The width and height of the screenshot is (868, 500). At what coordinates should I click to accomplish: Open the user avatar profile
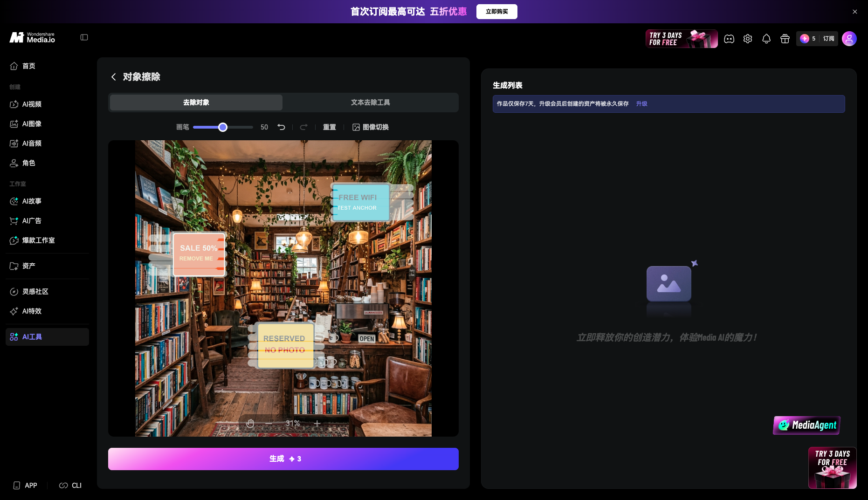(x=849, y=39)
